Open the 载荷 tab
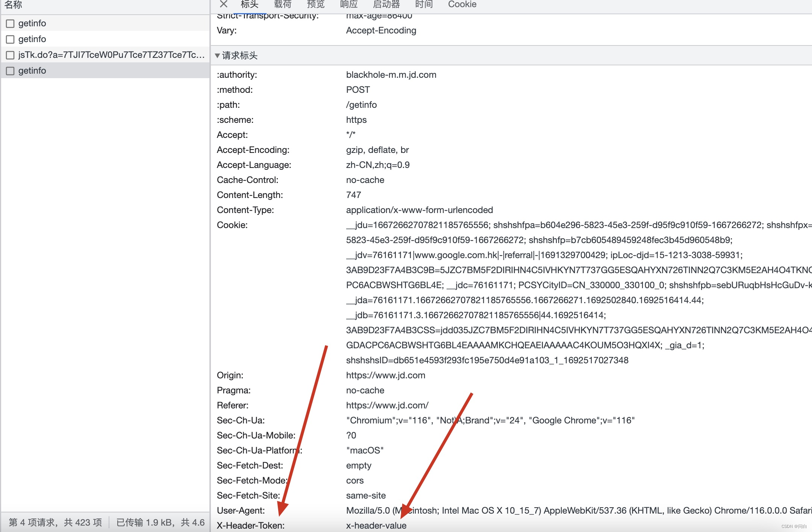Screen dimensions: 812x532 [x=283, y=4]
